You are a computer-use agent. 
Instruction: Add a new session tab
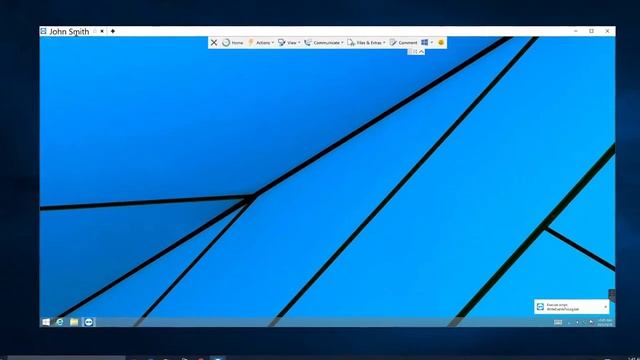pos(113,31)
